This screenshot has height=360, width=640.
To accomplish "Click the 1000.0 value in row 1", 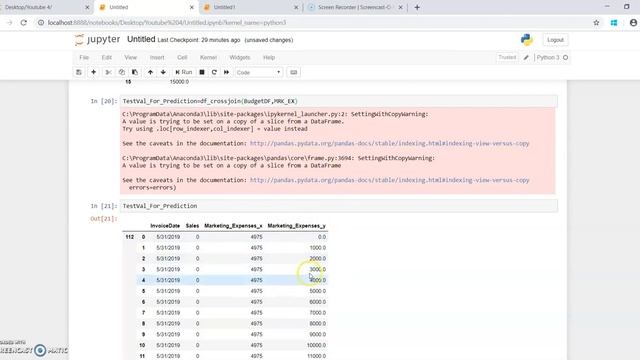I will tap(318, 248).
